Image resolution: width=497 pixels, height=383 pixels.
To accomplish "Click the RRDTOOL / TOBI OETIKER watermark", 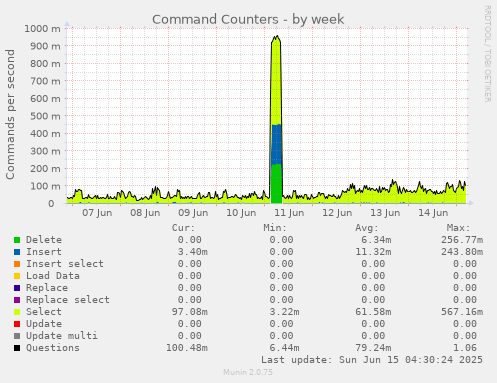I will pos(487,54).
